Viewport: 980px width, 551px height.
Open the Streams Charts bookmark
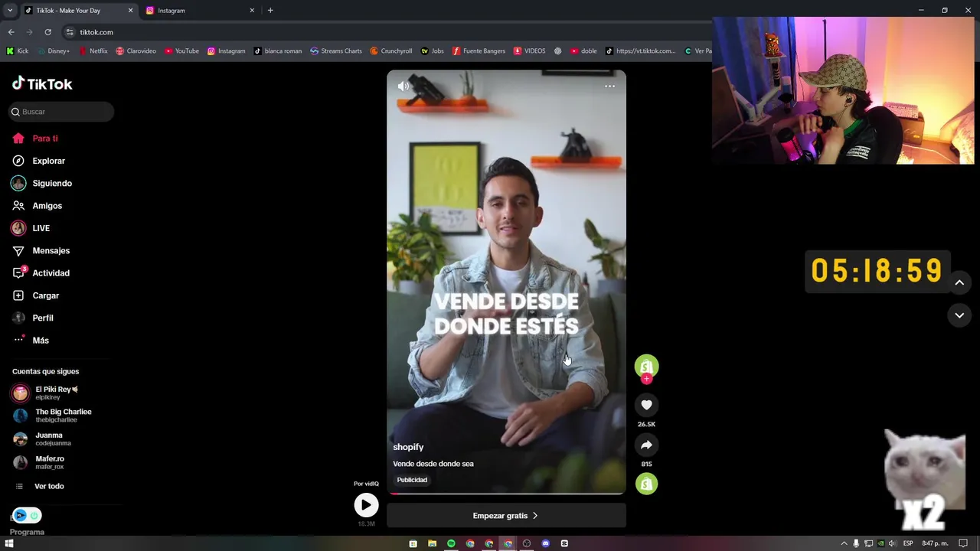click(x=336, y=51)
